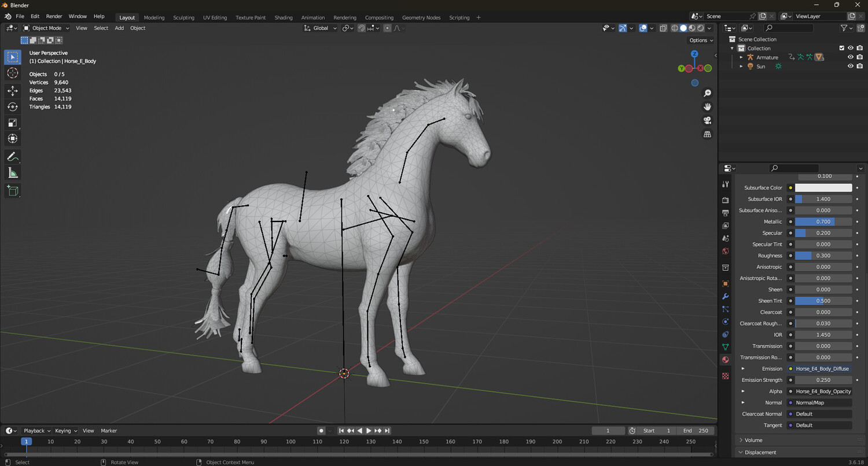This screenshot has height=466, width=868.
Task: Jump to the animation's last frame
Action: click(387, 431)
